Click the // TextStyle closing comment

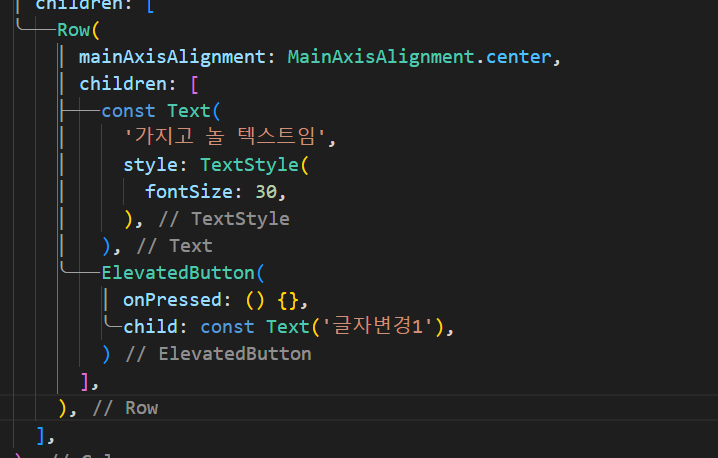pyautogui.click(x=224, y=219)
